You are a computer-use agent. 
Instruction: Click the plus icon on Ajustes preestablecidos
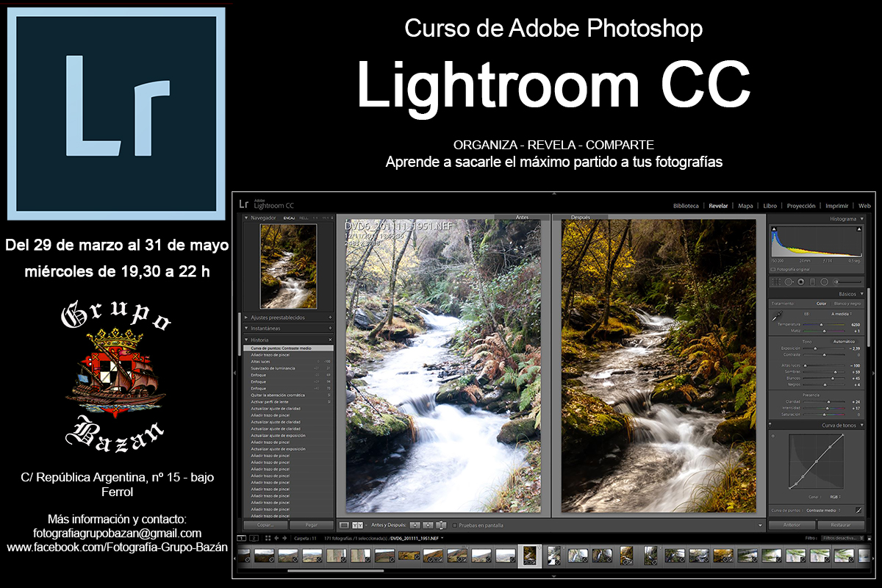click(x=330, y=318)
